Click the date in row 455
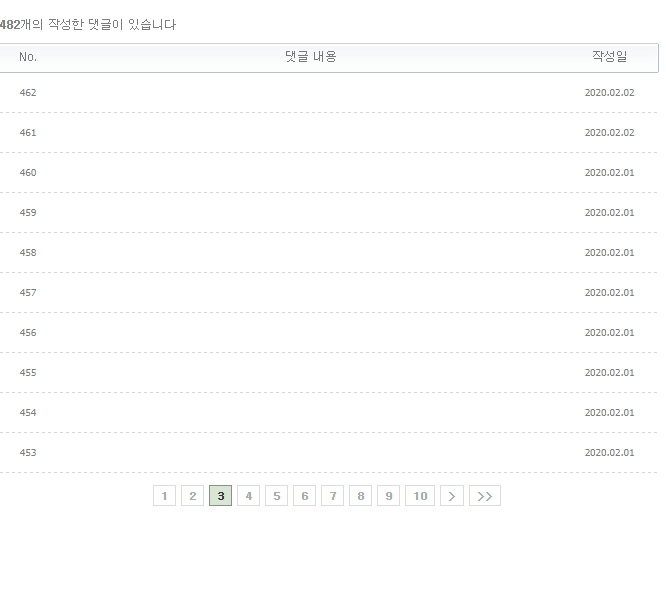Viewport: 666px width, 603px height. click(x=610, y=372)
